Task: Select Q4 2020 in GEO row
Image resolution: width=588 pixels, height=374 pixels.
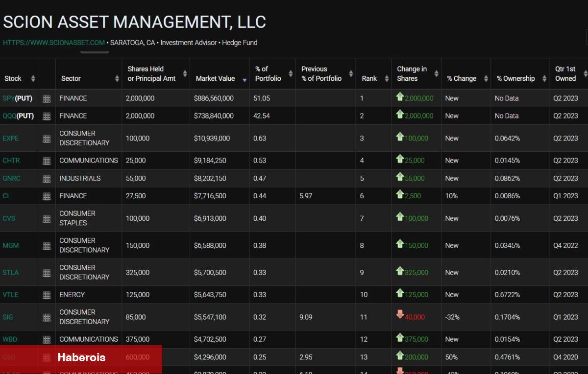Action: tap(565, 357)
